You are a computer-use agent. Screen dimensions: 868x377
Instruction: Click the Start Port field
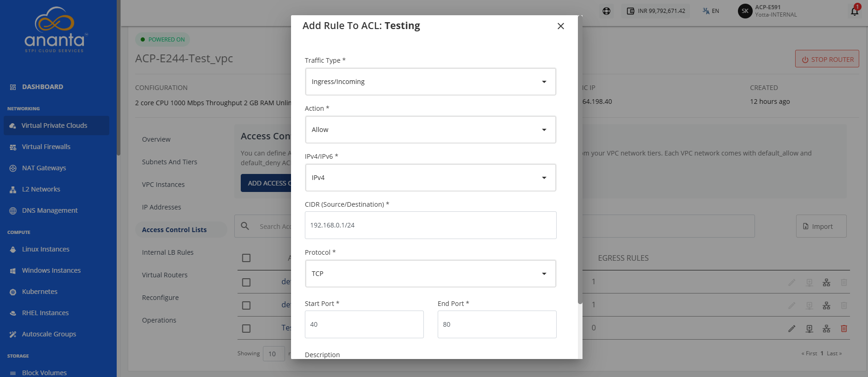pos(364,324)
